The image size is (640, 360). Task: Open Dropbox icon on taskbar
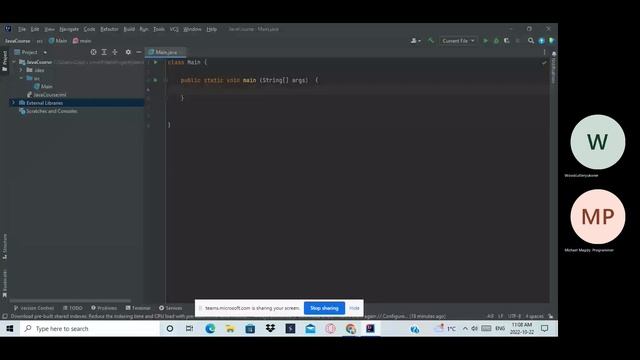[270, 329]
